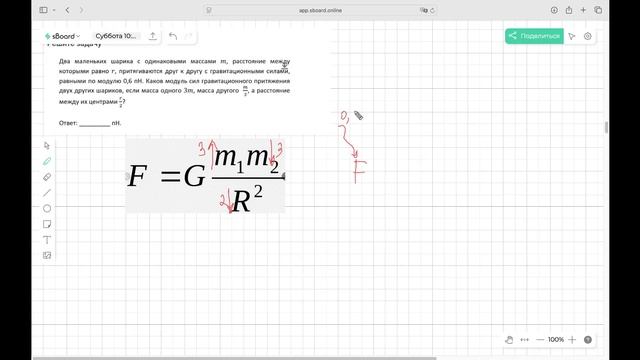640x360 pixels.
Task: Open Safari sidebar dropdown arrow
Action: tap(54, 10)
